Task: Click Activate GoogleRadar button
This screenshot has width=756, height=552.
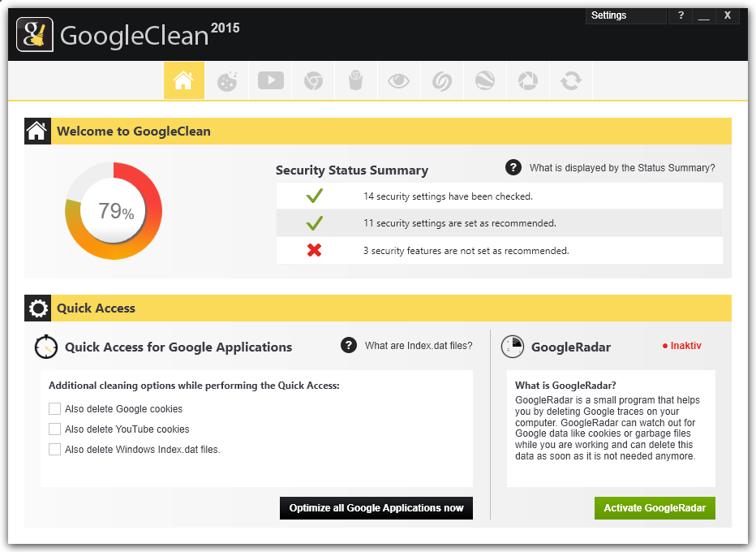Action: point(655,507)
